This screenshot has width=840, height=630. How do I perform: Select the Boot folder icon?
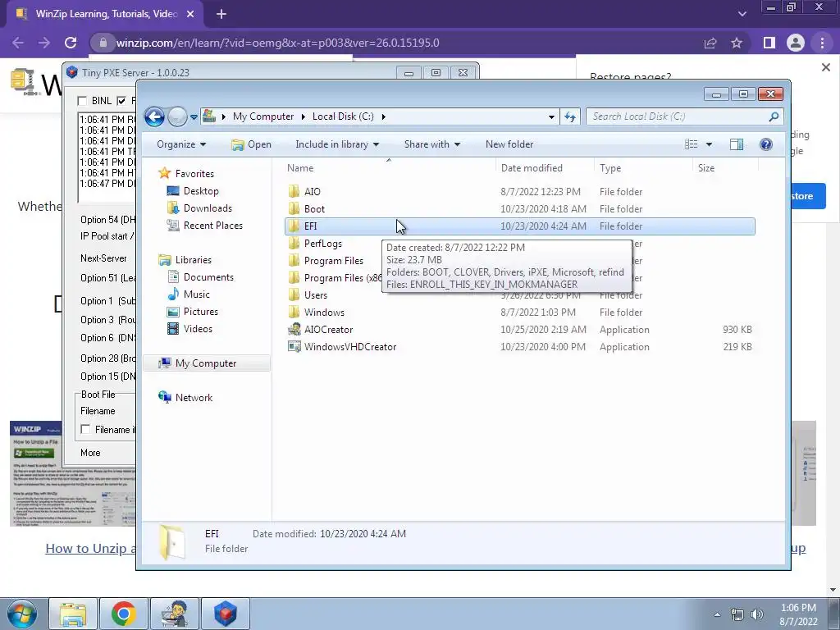pos(294,208)
